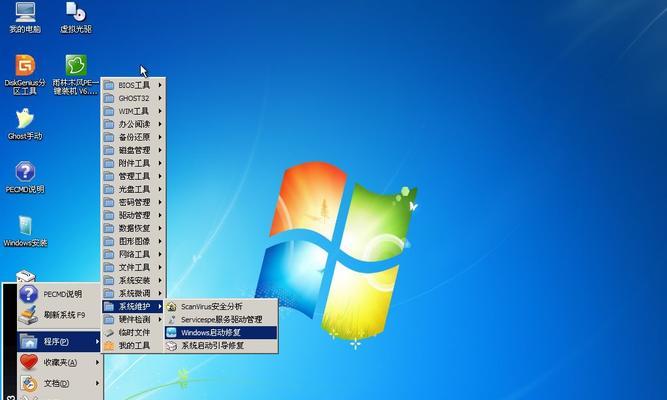Launch the Windows安装 desktop shortcut
This screenshot has height=400, width=667.
coord(25,231)
